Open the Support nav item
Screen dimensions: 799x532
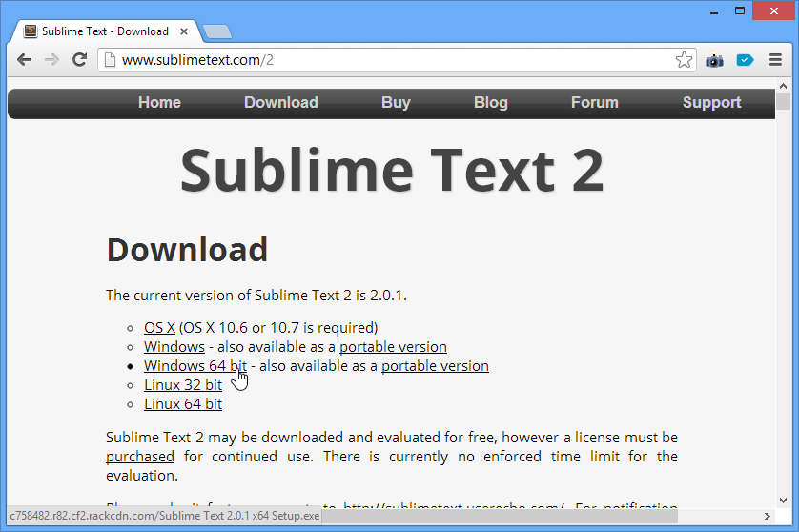(712, 102)
